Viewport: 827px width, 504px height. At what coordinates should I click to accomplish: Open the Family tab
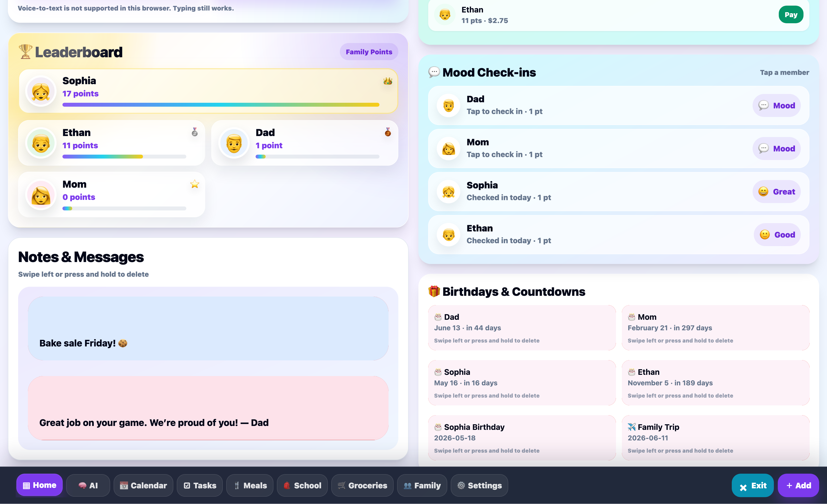(422, 485)
